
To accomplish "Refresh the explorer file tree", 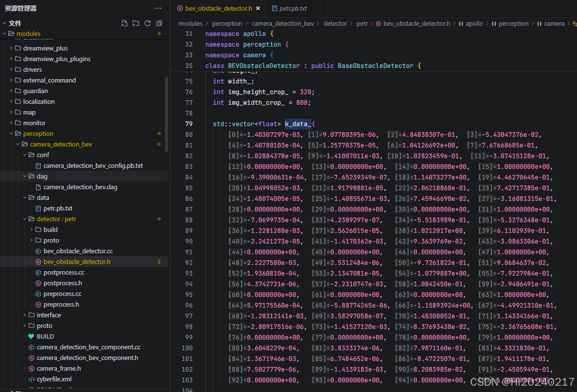I will coord(148,23).
